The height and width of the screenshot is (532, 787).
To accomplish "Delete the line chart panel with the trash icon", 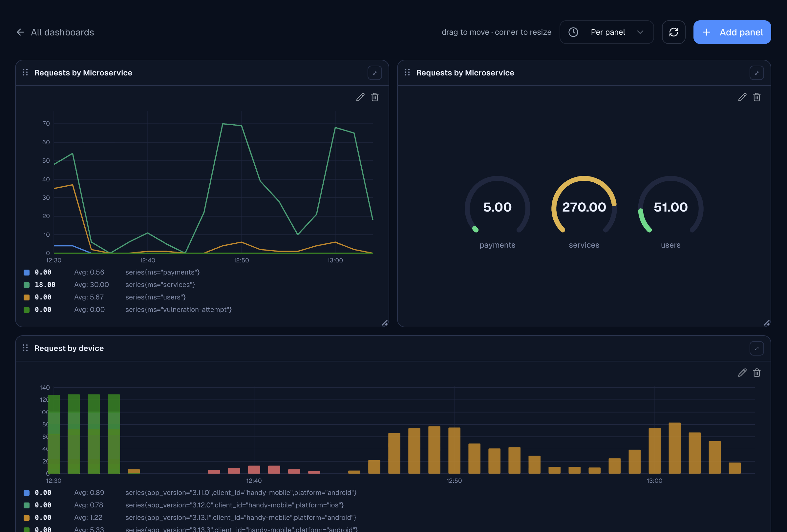I will pyautogui.click(x=374, y=97).
